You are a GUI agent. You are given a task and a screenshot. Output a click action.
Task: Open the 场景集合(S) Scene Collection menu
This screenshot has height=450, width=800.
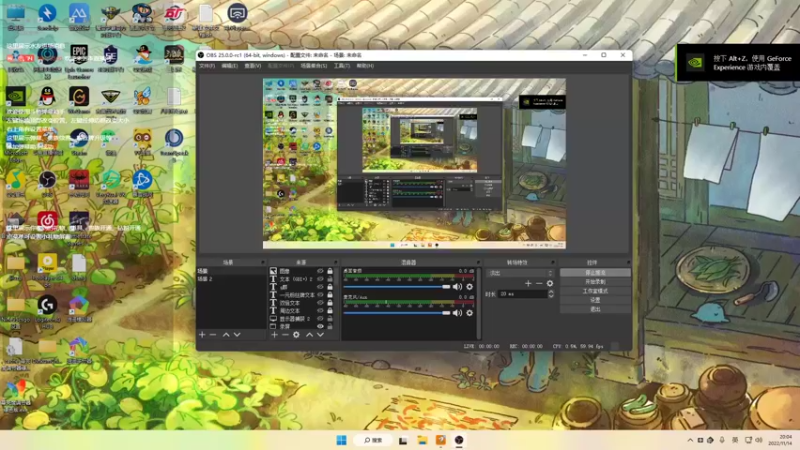tap(314, 66)
